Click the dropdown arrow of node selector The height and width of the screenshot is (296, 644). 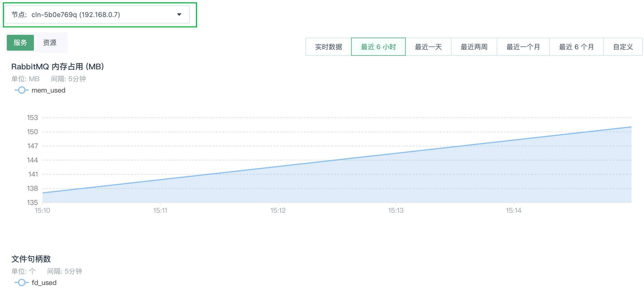click(179, 15)
